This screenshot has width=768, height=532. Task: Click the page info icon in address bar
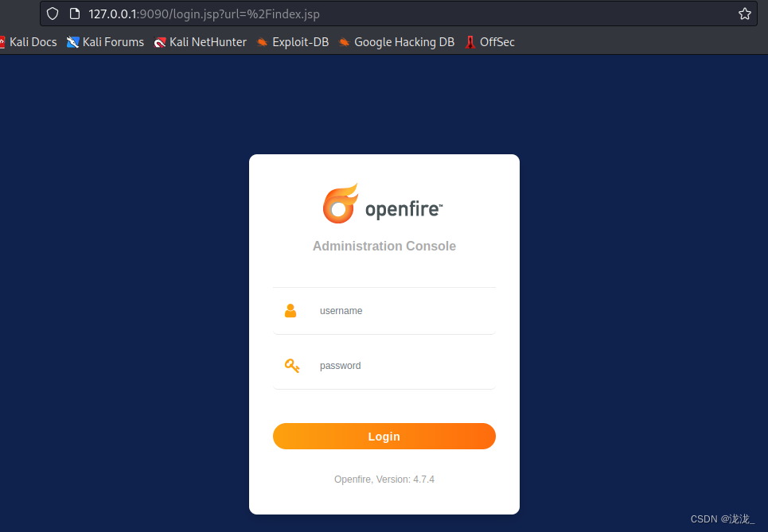75,14
